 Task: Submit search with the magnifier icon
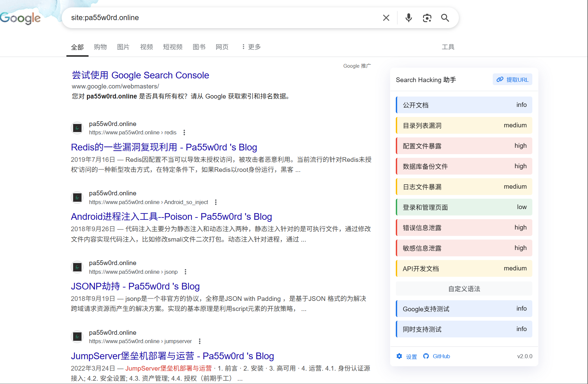coord(445,18)
